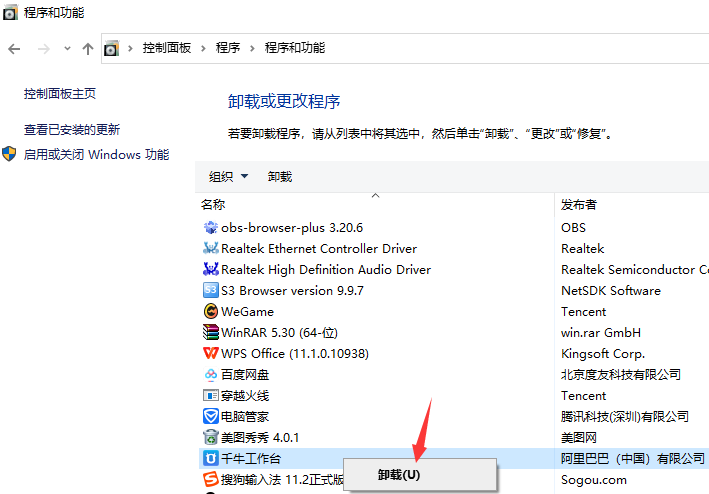Click the 百度网盘 program icon

[211, 374]
